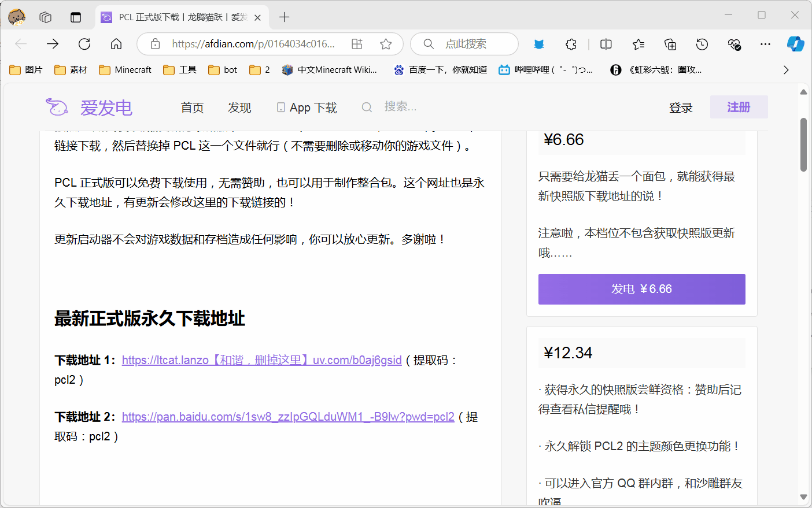Open the Settings and more menu

tap(765, 44)
